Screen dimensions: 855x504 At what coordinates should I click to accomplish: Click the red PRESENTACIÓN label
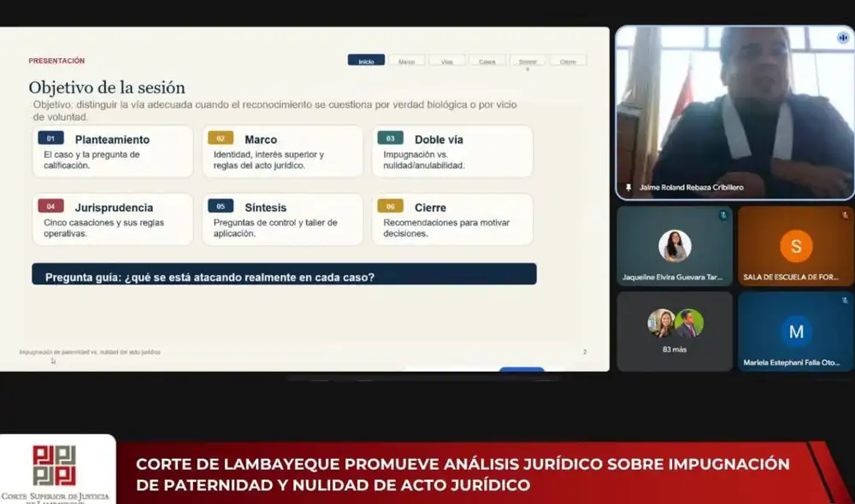tap(56, 61)
